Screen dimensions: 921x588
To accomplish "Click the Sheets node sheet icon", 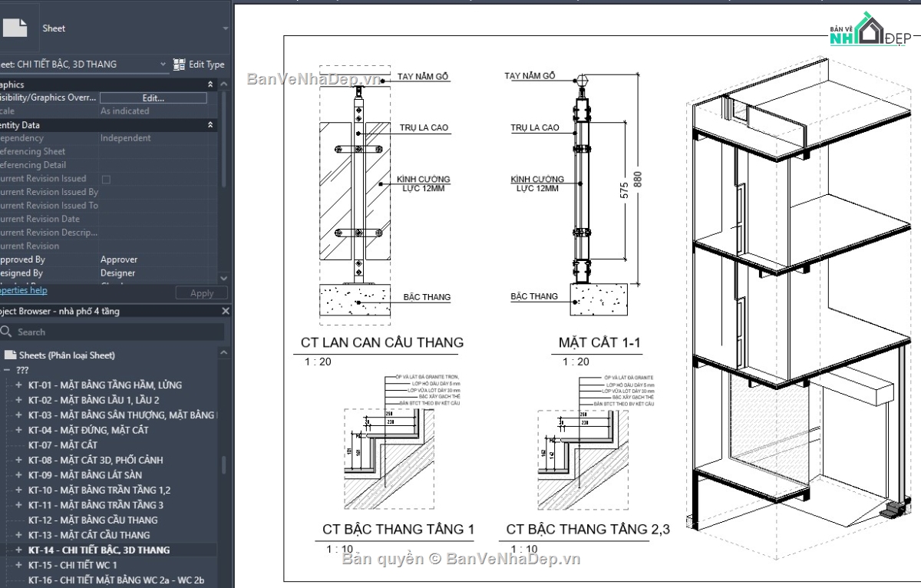I will pyautogui.click(x=10, y=355).
